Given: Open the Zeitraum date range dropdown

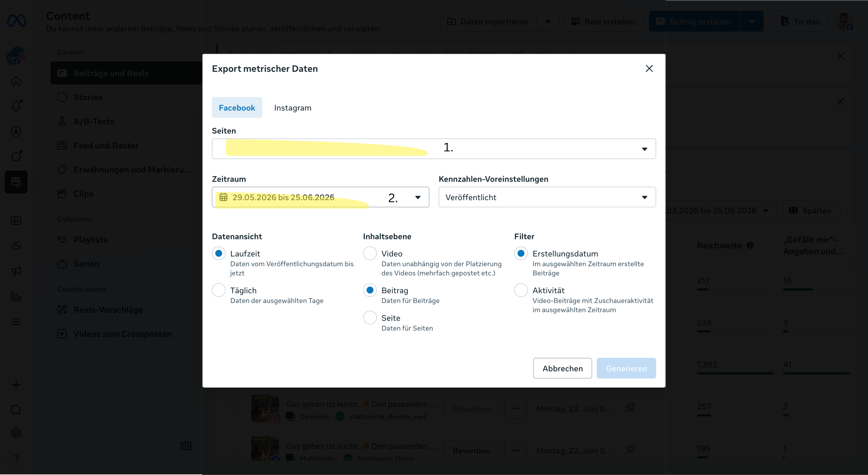Looking at the screenshot, I should [320, 197].
